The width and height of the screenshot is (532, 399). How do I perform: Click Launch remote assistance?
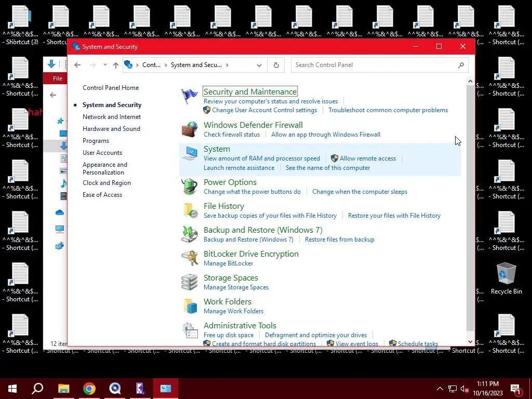[239, 168]
